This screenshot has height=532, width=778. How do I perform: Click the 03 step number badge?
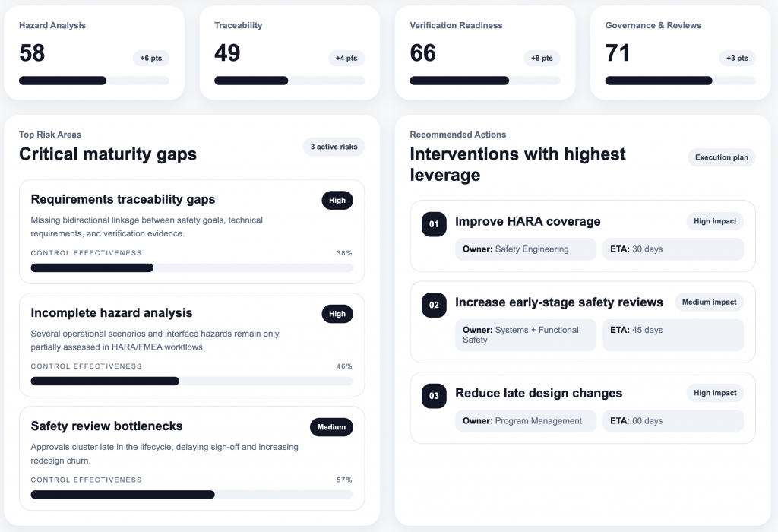coord(434,396)
